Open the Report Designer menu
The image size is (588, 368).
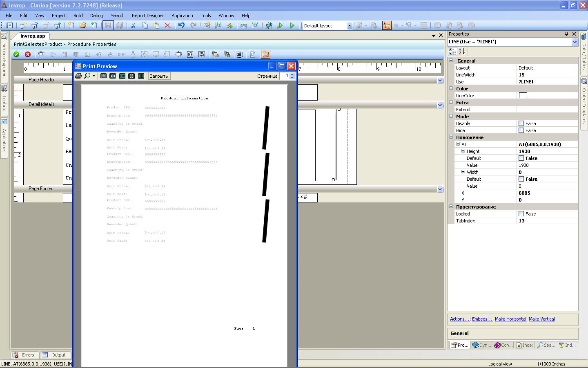[147, 16]
